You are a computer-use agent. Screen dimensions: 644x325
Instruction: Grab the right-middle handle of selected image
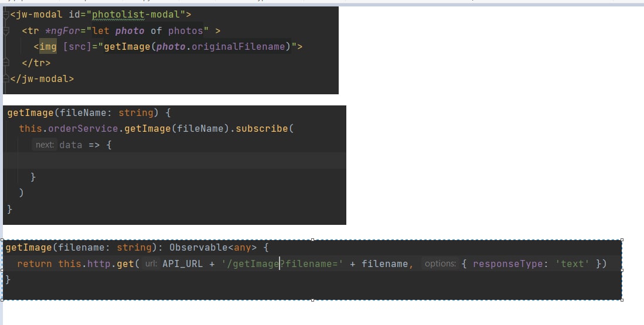coord(622,270)
